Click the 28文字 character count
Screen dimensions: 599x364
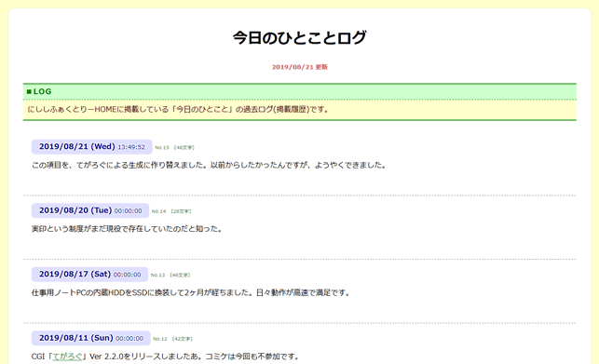tap(181, 211)
